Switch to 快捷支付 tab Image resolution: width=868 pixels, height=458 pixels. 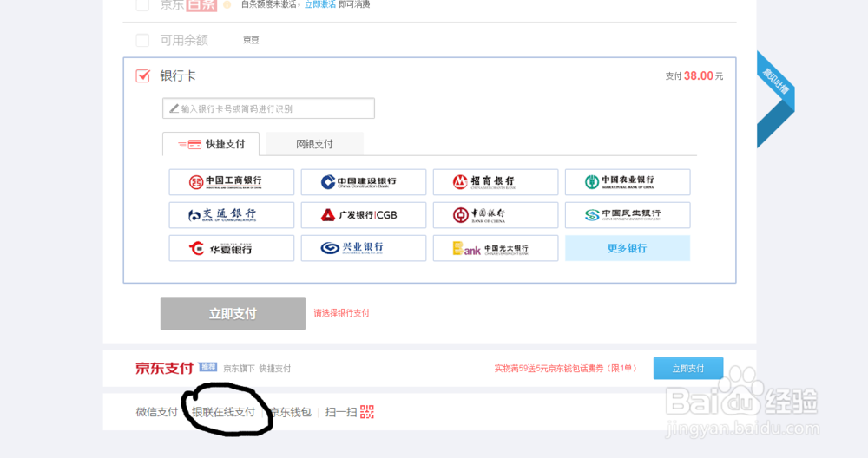211,144
